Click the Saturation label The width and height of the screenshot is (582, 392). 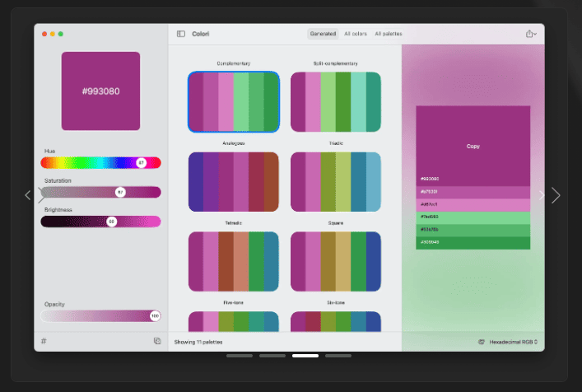pos(58,180)
